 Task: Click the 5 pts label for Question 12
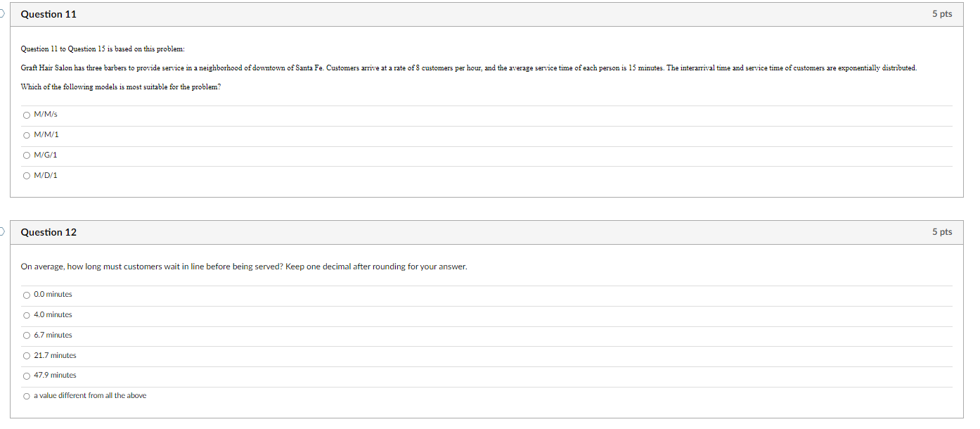coord(941,231)
